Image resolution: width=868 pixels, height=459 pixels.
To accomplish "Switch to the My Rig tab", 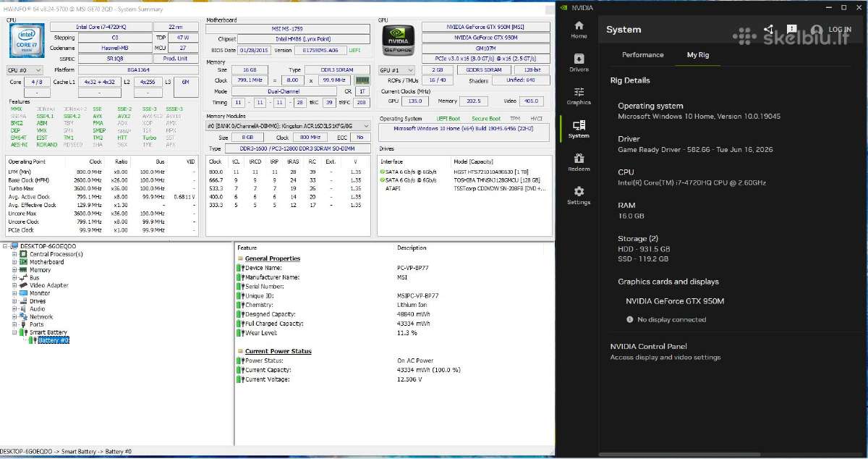I will 698,55.
